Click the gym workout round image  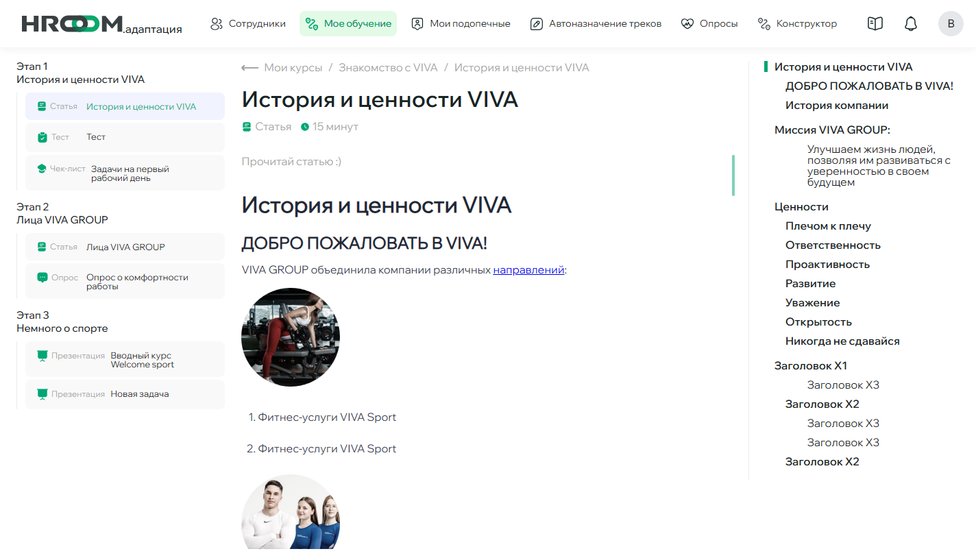tap(291, 337)
